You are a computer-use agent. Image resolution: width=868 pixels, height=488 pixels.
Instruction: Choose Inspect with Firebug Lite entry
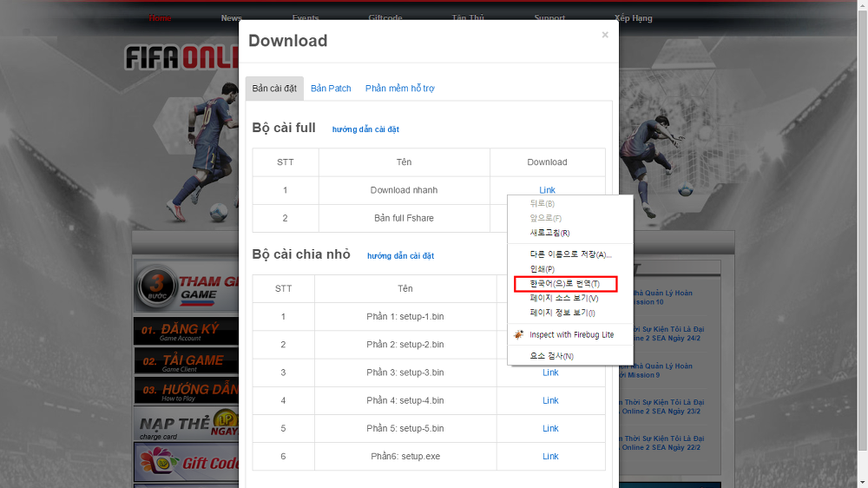pos(570,334)
